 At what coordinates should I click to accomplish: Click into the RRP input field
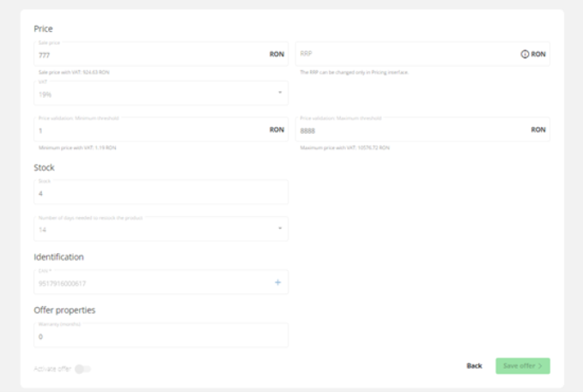click(404, 54)
